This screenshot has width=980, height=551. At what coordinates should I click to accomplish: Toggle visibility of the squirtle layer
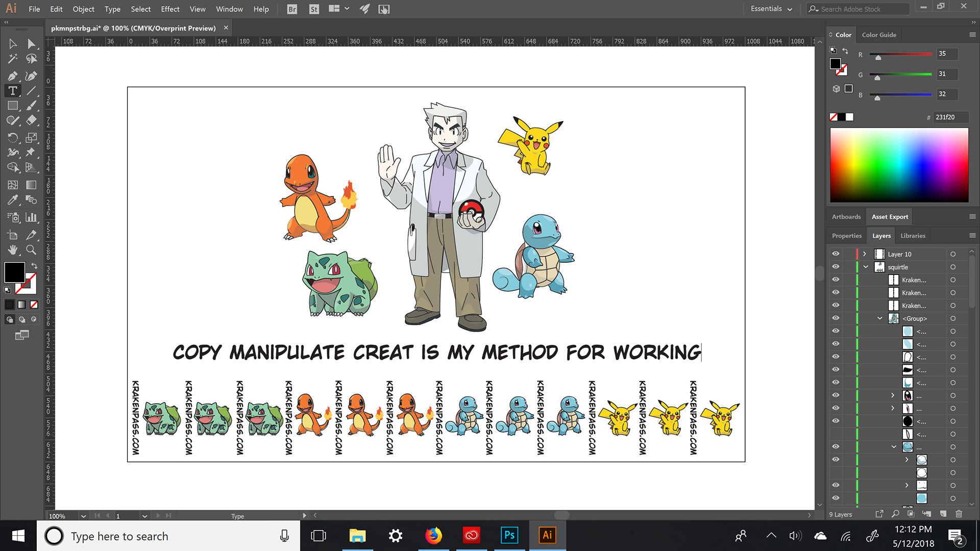tap(836, 266)
